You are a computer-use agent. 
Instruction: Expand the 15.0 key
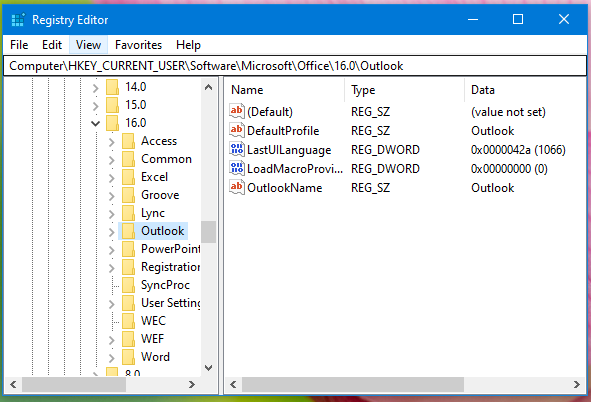[96, 106]
